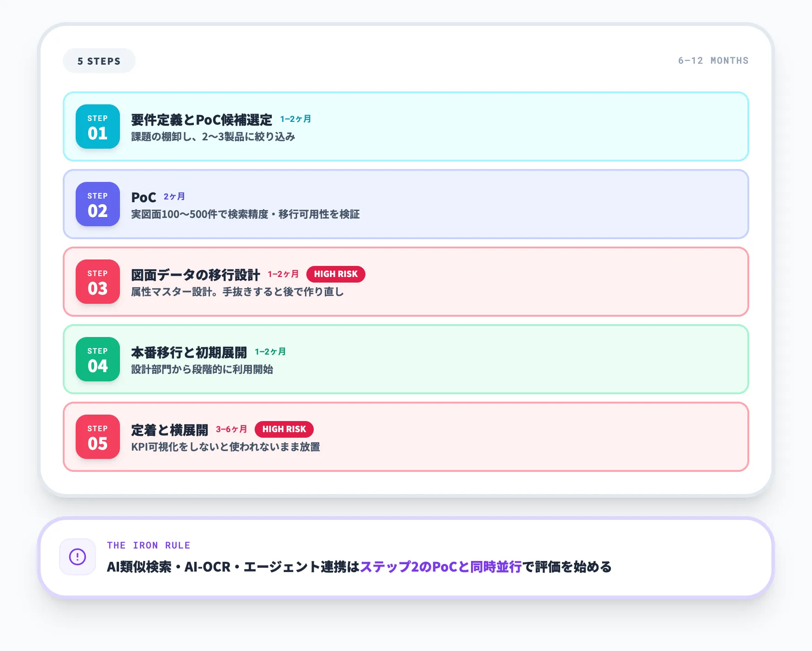The width and height of the screenshot is (812, 651).
Task: Click the THE IRON RULE heading
Action: [149, 545]
